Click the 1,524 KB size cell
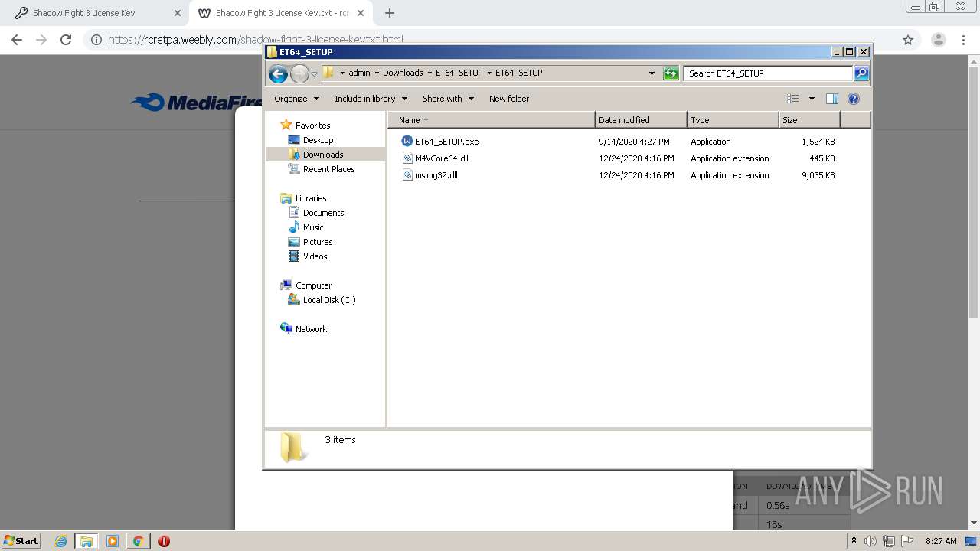Image resolution: width=980 pixels, height=551 pixels. pos(818,142)
